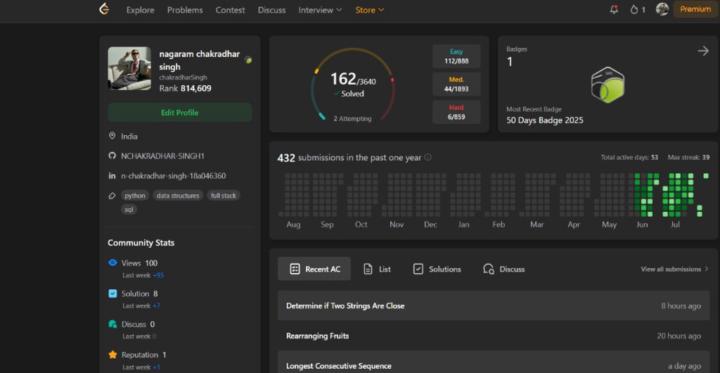Click 'Total active days: 53' text
The image size is (720, 373).
tap(629, 157)
